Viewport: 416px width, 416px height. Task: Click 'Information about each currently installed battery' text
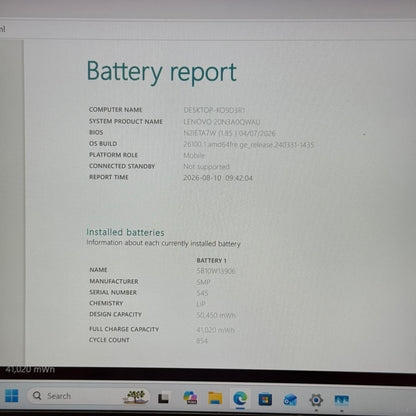tap(163, 243)
